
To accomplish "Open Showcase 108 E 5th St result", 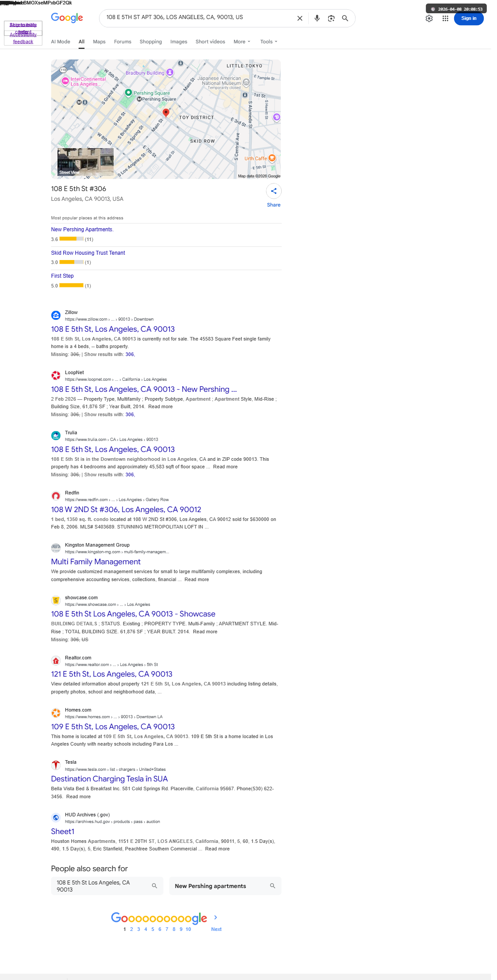I will pyautogui.click(x=133, y=614).
